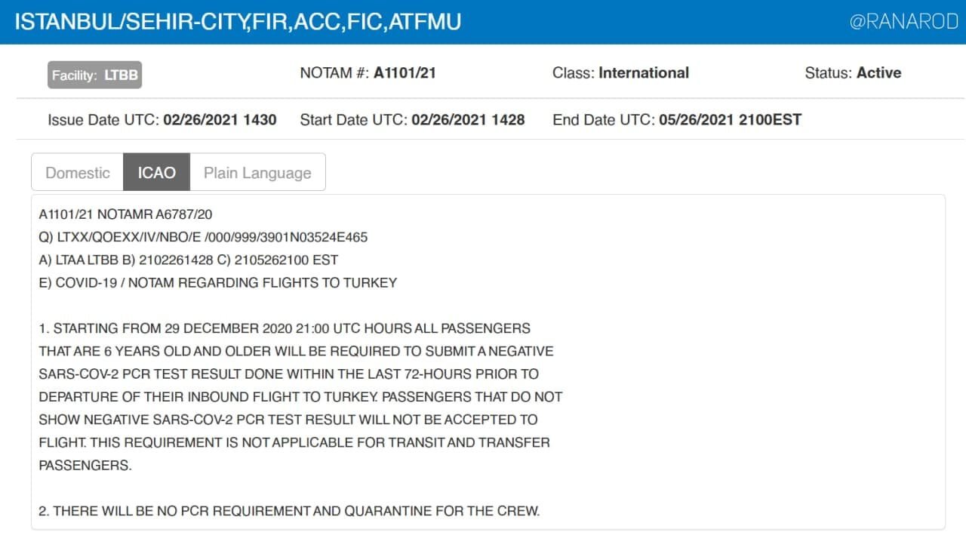This screenshot has height=560, width=966.
Task: Click the A) LTAA LTBB line
Action: 188,260
